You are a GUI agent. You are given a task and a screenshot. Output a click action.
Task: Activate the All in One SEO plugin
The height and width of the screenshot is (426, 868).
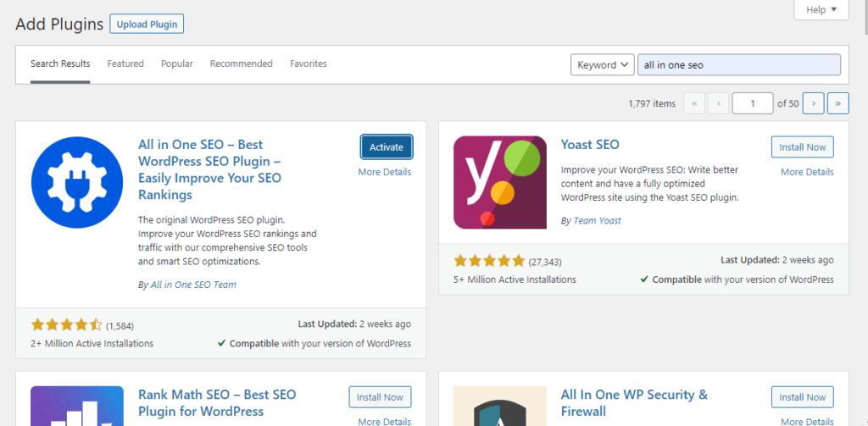coord(387,147)
